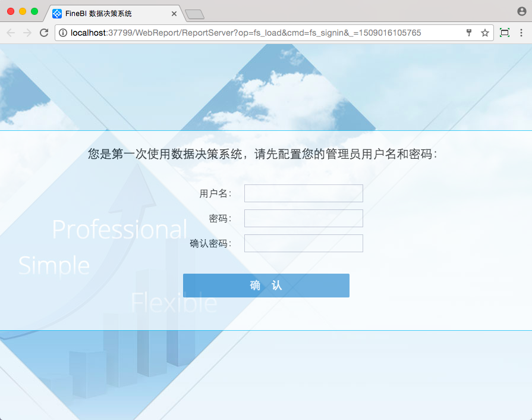
Task: Click the red close window button
Action: (11, 11)
